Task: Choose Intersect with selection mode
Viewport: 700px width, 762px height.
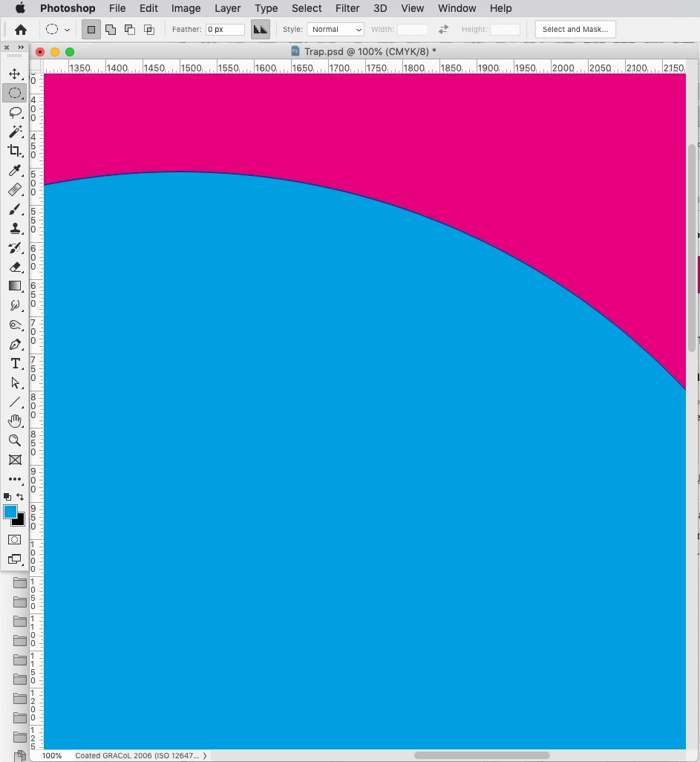Action: tap(149, 30)
